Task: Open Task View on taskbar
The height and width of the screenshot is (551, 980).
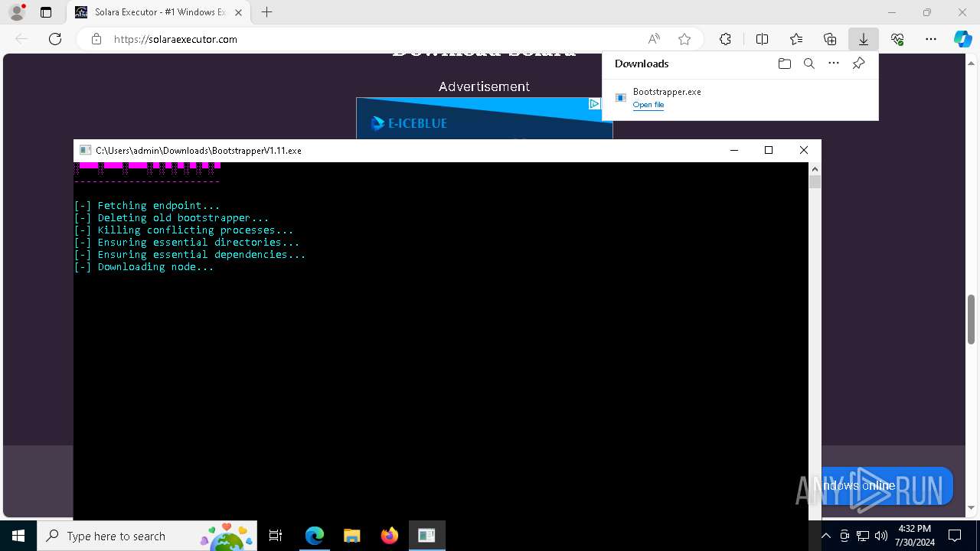Action: coord(276,536)
